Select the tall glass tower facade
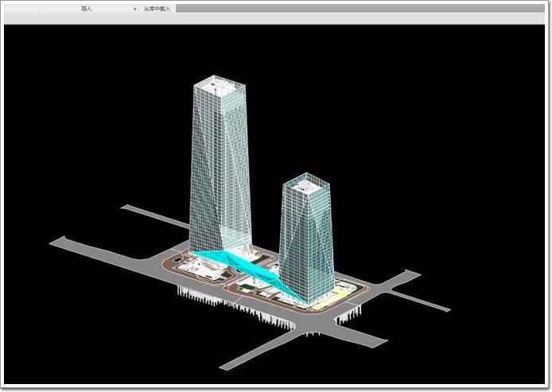Screen dimensions: 552x392 point(218,159)
